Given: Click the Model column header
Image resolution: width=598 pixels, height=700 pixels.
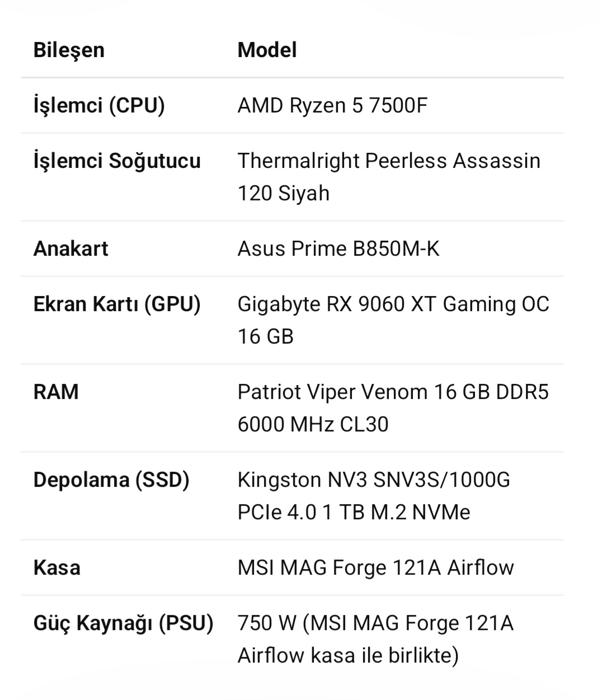Looking at the screenshot, I should point(267,50).
